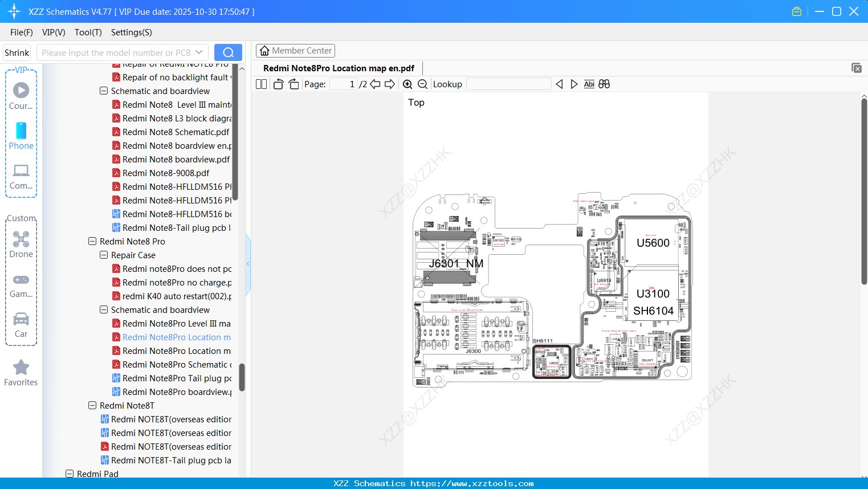This screenshot has height=489, width=868.
Task: Click the blue search button
Action: coord(228,52)
